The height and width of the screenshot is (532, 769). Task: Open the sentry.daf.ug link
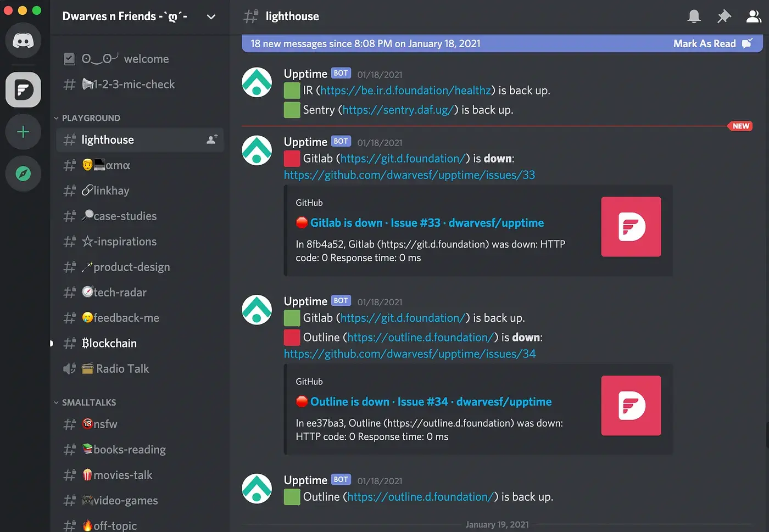(x=398, y=110)
